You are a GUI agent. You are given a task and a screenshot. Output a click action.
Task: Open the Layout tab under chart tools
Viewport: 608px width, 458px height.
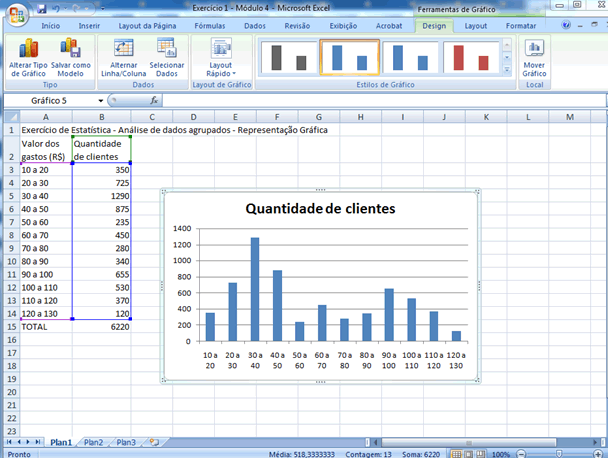477,24
